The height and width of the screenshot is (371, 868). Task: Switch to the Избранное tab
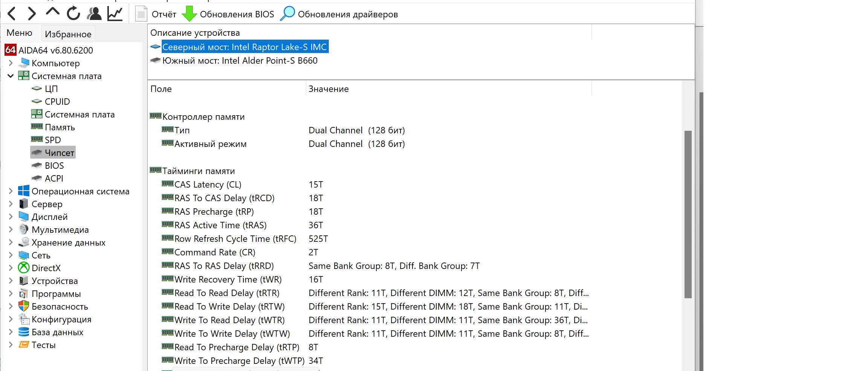tap(68, 34)
